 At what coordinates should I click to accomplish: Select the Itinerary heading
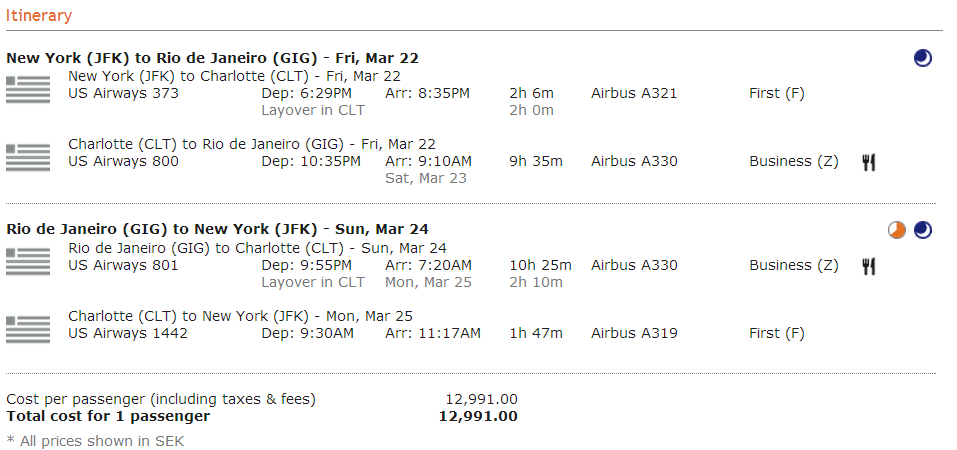point(39,16)
